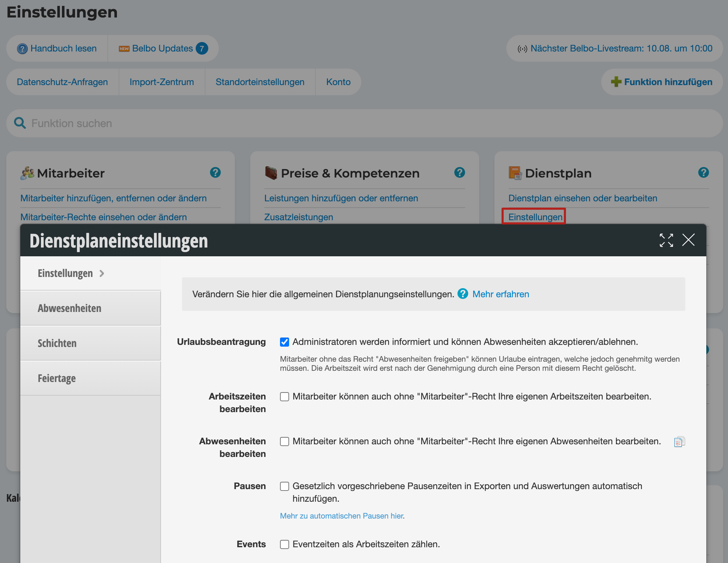The height and width of the screenshot is (563, 728).
Task: Switch to the Schichten tab
Action: point(91,343)
